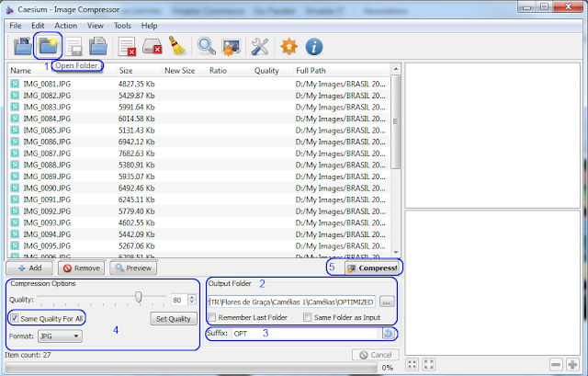Screen dimensions: 588x376
Task: Toggle Same Quality For All checkbox
Action: pos(15,318)
